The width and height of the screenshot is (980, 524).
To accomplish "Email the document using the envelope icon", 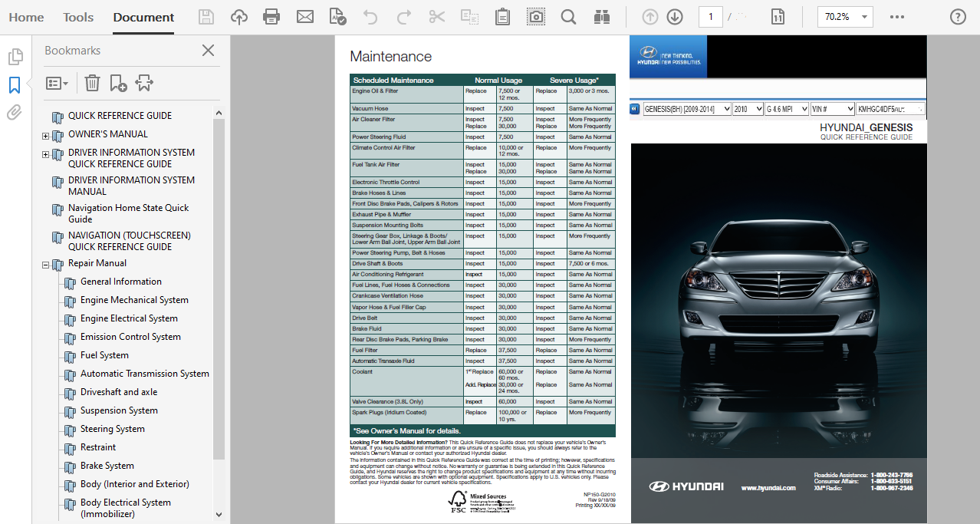I will pos(305,15).
